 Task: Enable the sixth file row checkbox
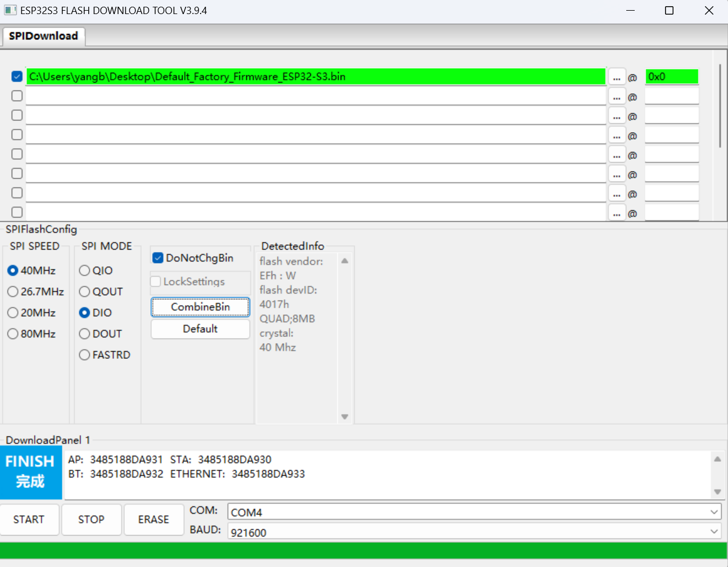[x=17, y=173]
